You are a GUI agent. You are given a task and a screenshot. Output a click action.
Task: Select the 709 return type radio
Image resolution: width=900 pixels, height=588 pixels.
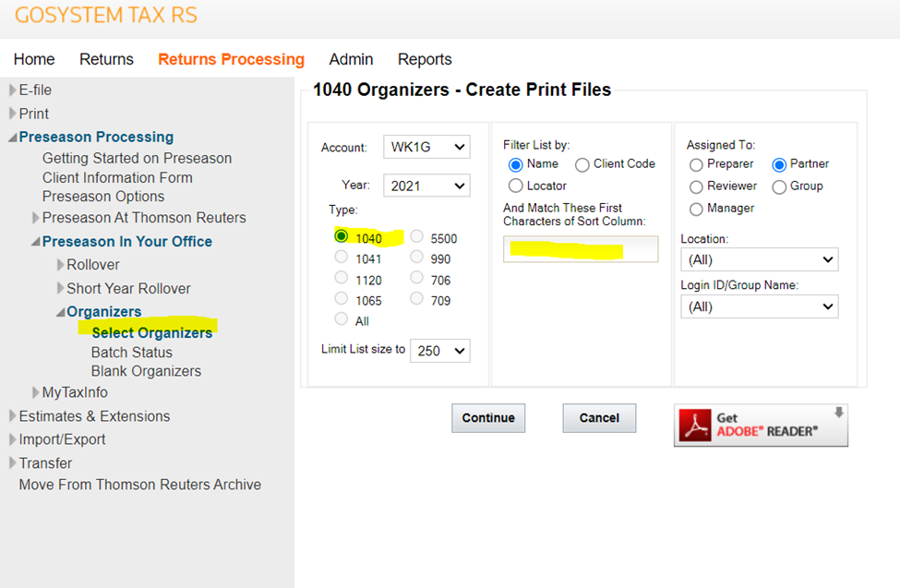point(416,298)
